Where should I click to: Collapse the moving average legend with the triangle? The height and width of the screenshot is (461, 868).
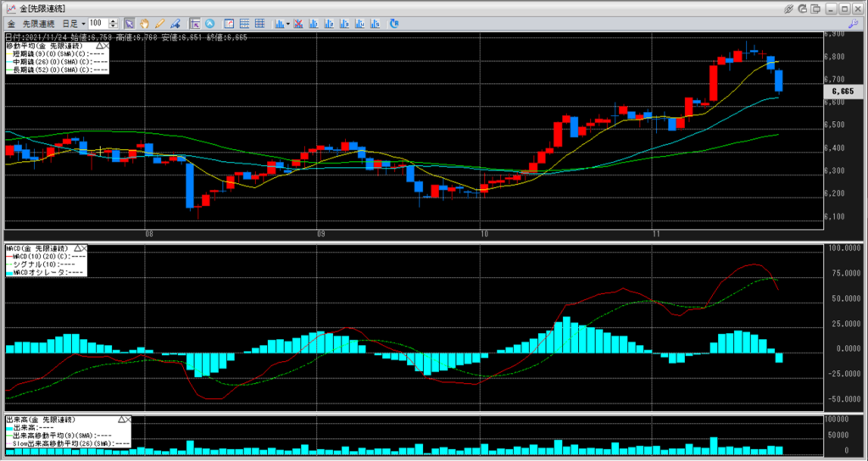coord(100,45)
